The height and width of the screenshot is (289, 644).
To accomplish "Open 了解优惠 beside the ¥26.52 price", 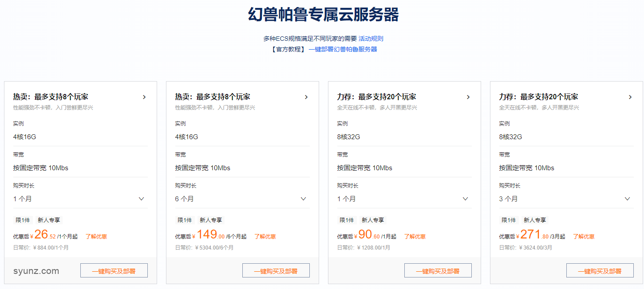I will pos(96,237).
